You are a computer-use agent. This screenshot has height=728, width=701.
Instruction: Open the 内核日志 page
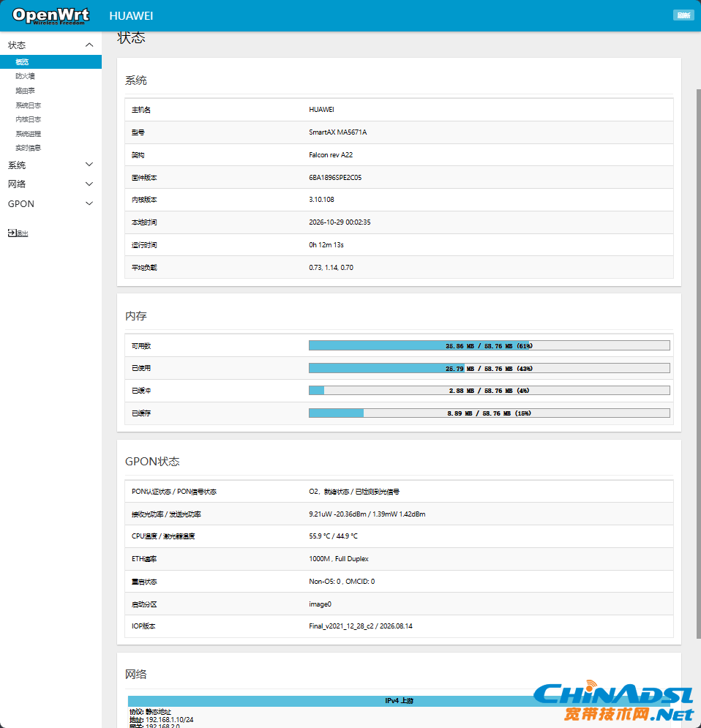click(29, 119)
